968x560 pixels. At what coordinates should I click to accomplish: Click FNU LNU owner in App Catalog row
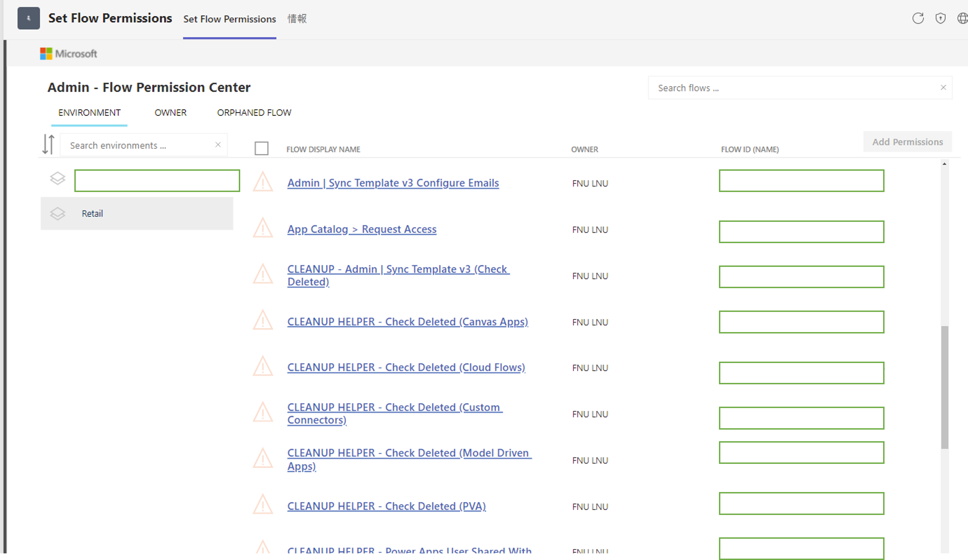(x=590, y=230)
